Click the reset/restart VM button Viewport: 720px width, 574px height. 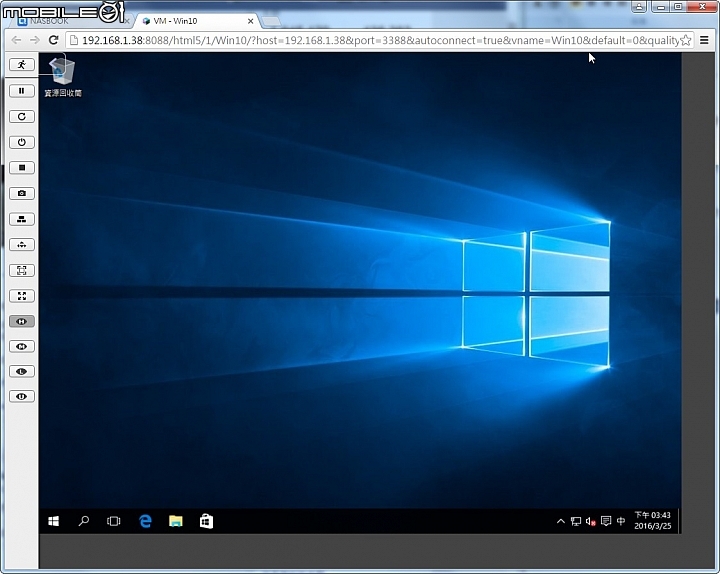22,117
